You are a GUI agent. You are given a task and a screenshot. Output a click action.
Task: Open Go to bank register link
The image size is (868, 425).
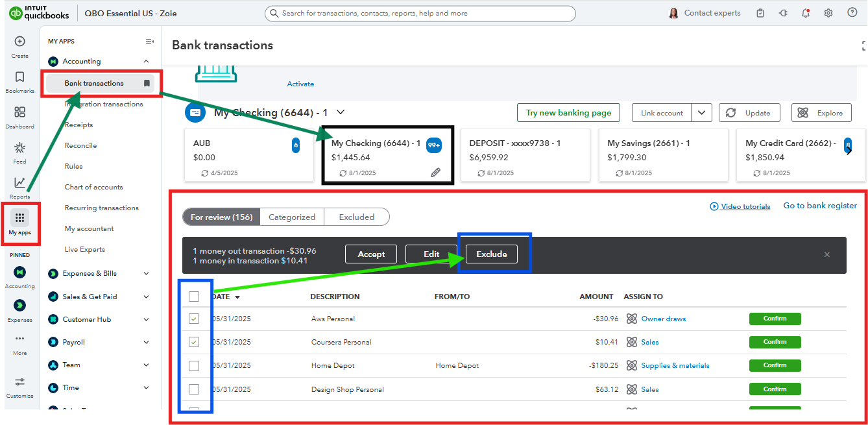coord(820,206)
